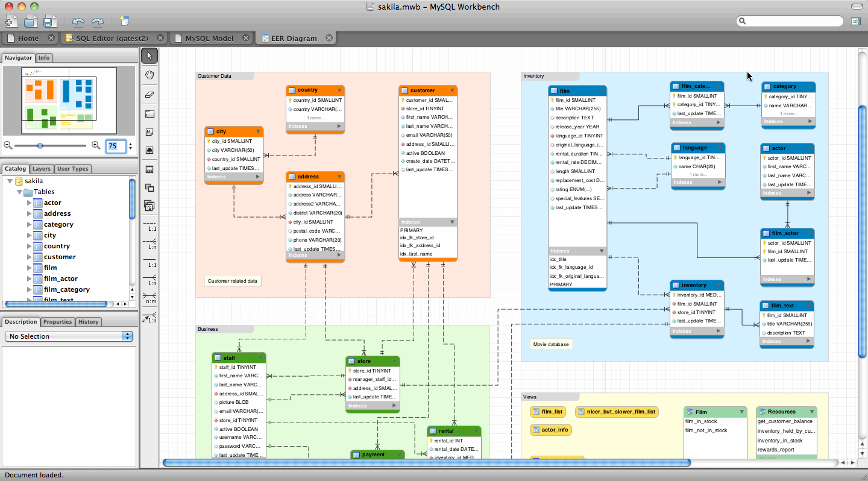
Task: Click the film_list view item
Action: tap(548, 412)
